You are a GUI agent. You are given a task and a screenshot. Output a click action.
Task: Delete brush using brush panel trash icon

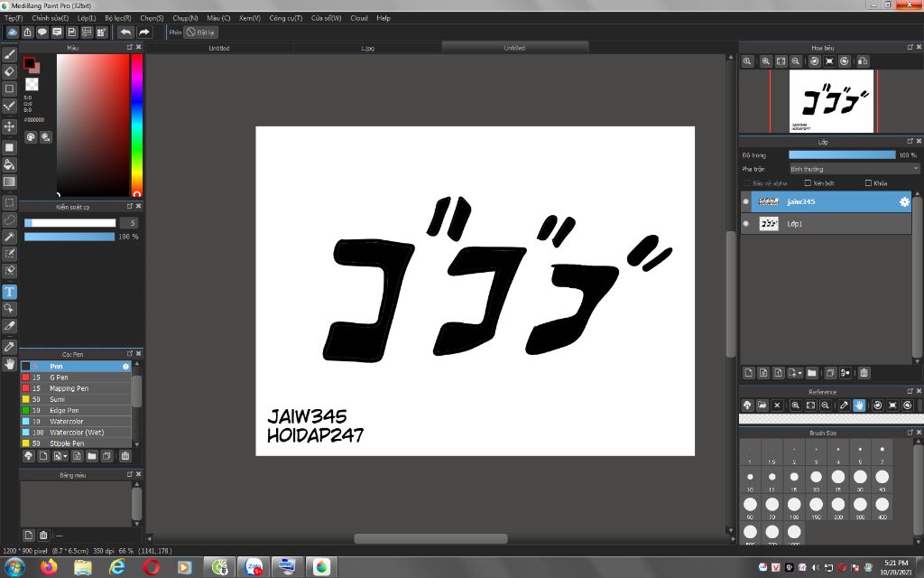pyautogui.click(x=125, y=456)
